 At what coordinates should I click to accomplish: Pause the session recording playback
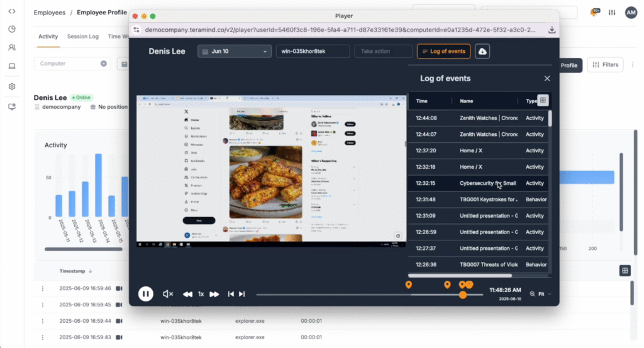145,294
